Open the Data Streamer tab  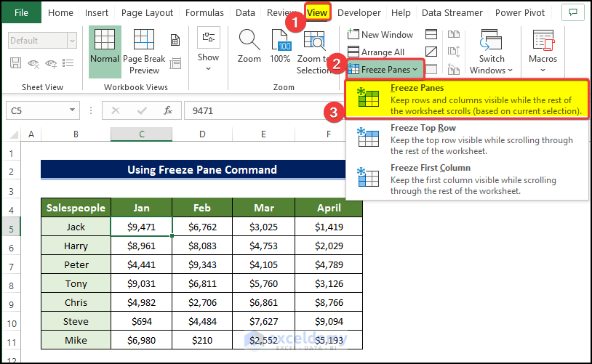coord(452,13)
